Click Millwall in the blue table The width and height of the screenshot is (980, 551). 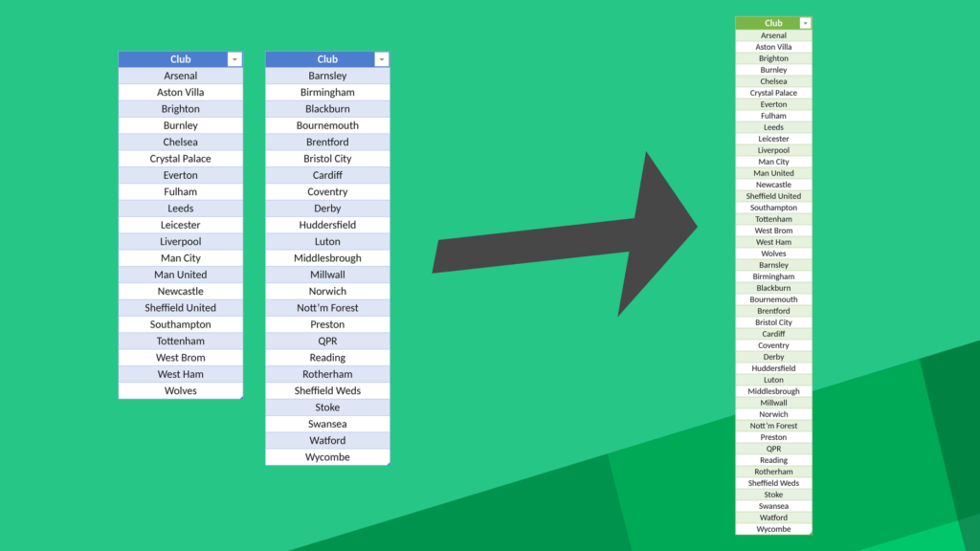coord(327,275)
